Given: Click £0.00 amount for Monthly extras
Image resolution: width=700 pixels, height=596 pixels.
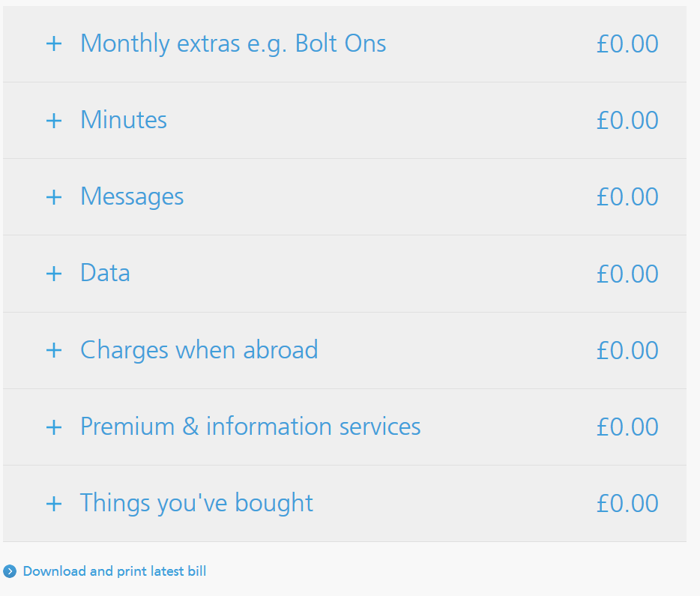Looking at the screenshot, I should click(627, 43).
